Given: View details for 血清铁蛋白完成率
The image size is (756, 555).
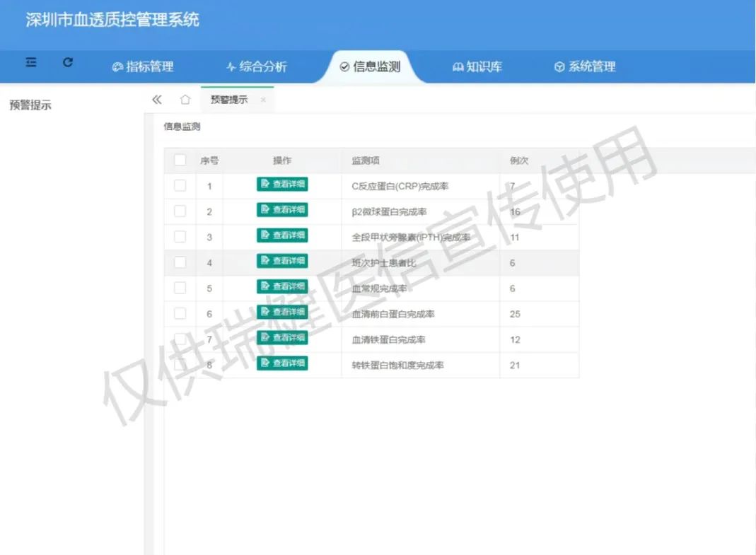Looking at the screenshot, I should pyautogui.click(x=282, y=337).
